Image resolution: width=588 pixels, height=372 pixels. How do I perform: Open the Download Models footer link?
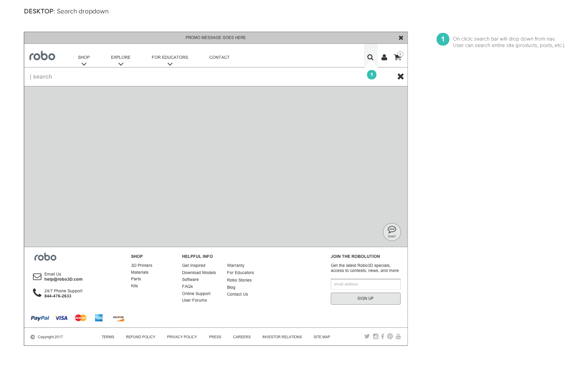(199, 273)
